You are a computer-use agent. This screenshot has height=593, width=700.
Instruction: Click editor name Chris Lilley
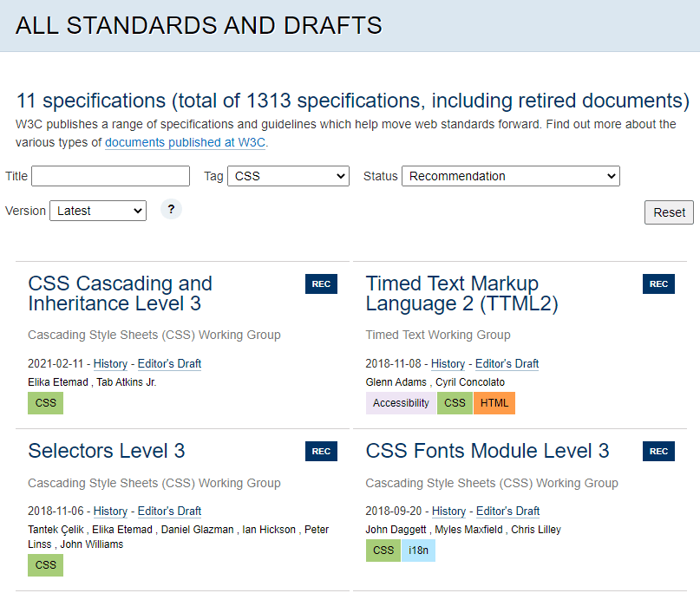click(536, 530)
